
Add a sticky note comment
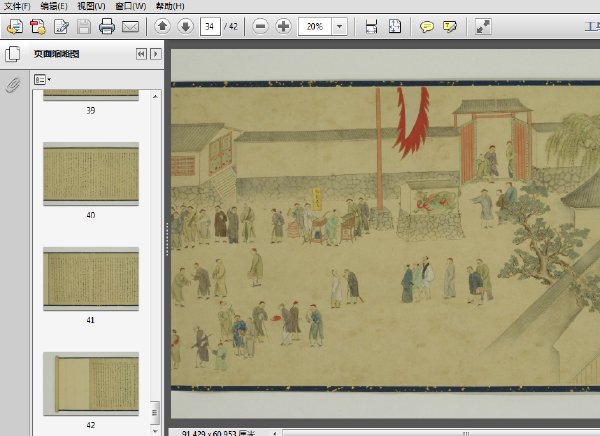point(427,26)
